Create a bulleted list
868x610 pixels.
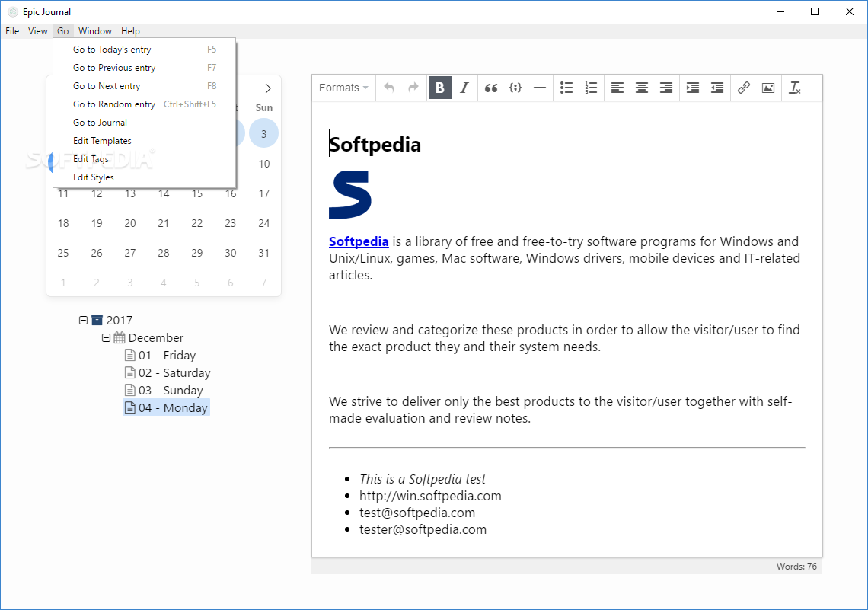pos(566,88)
